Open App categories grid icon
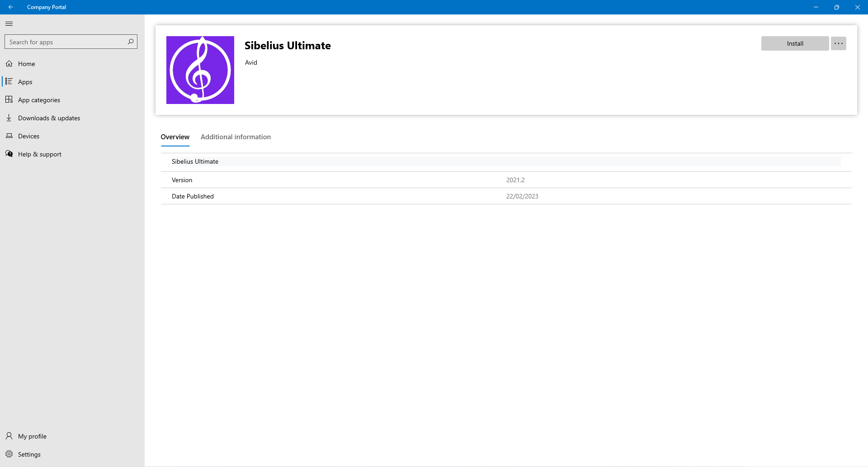868x467 pixels. [9, 99]
